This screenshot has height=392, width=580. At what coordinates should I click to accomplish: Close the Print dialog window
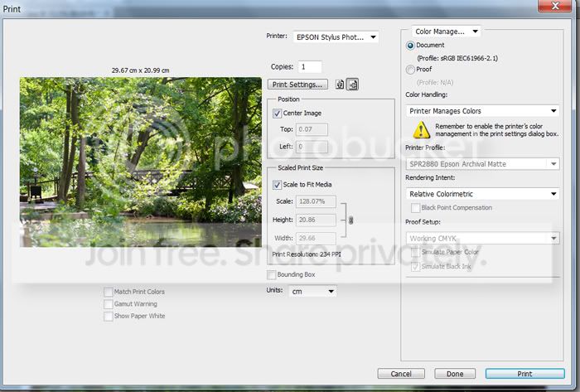556,6
